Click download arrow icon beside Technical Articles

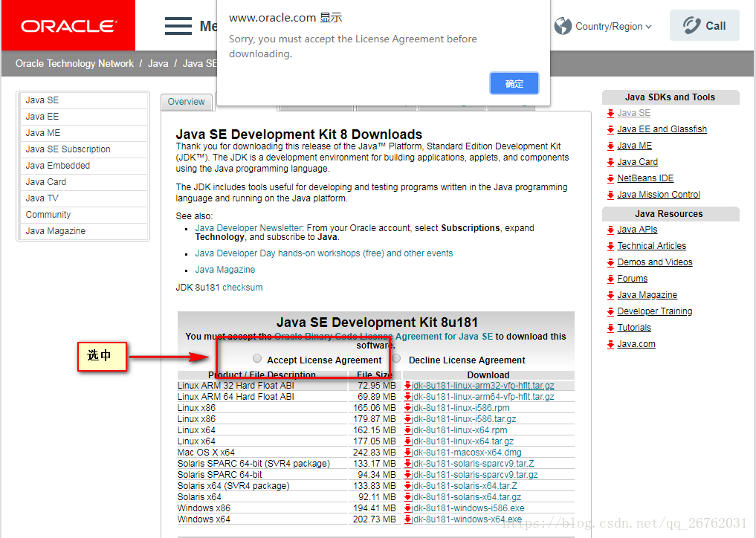pos(610,247)
